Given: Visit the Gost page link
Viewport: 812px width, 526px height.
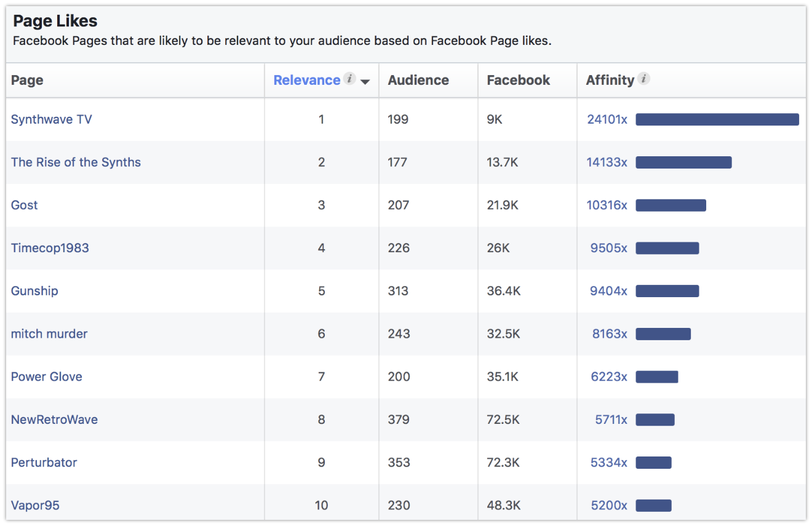Looking at the screenshot, I should [x=25, y=205].
